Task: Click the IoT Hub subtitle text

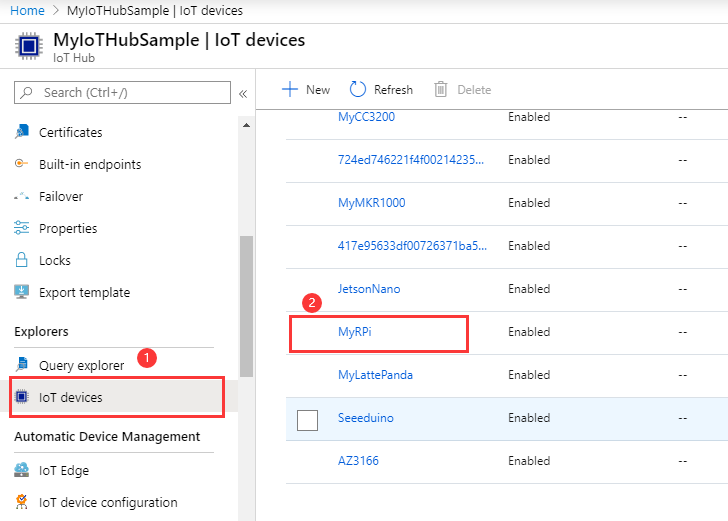Action: point(74,58)
